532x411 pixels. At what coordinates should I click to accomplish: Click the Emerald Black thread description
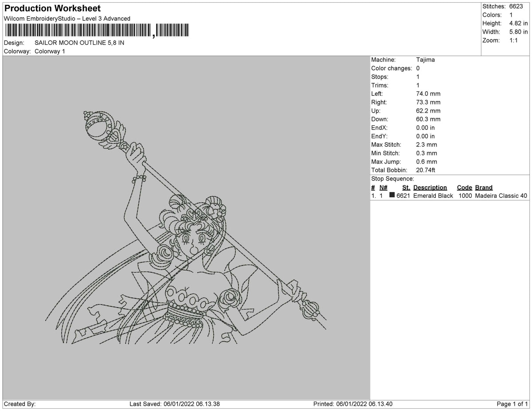point(433,196)
